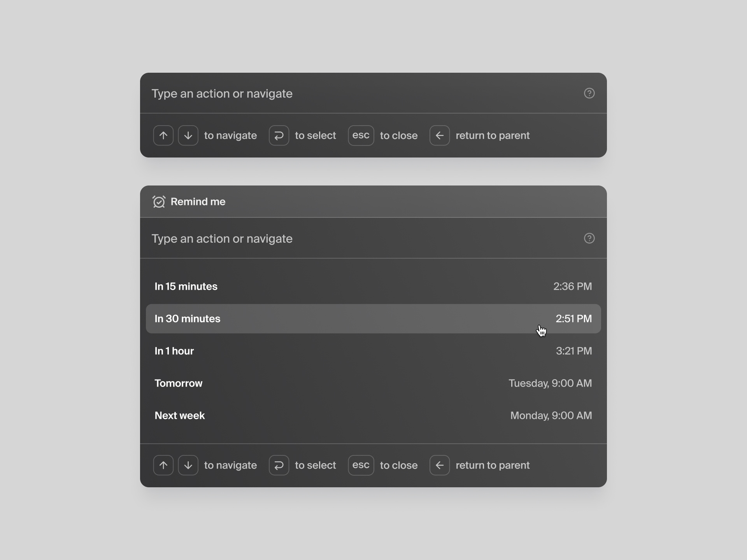747x560 pixels.
Task: Click the alarm clock icon beside Remind me
Action: click(x=159, y=202)
